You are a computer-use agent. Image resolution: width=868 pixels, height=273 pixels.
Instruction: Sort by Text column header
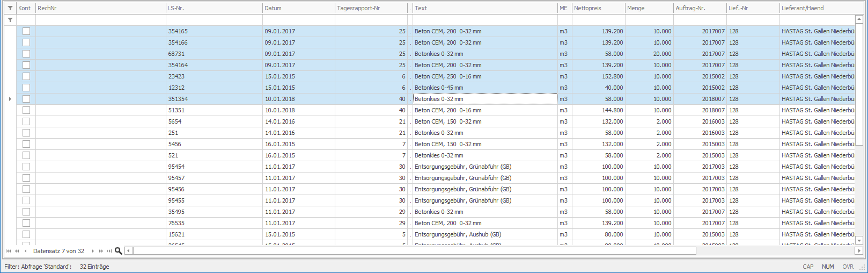(485, 8)
